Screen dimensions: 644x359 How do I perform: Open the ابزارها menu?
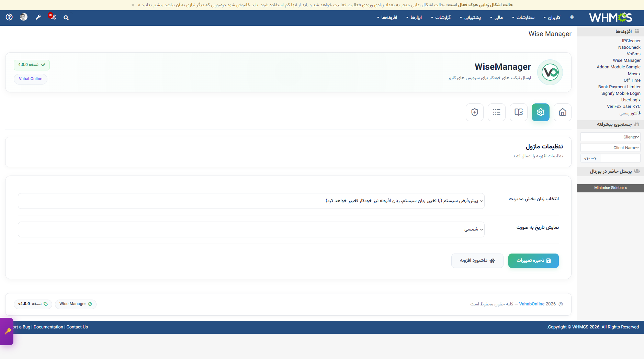[x=414, y=18]
